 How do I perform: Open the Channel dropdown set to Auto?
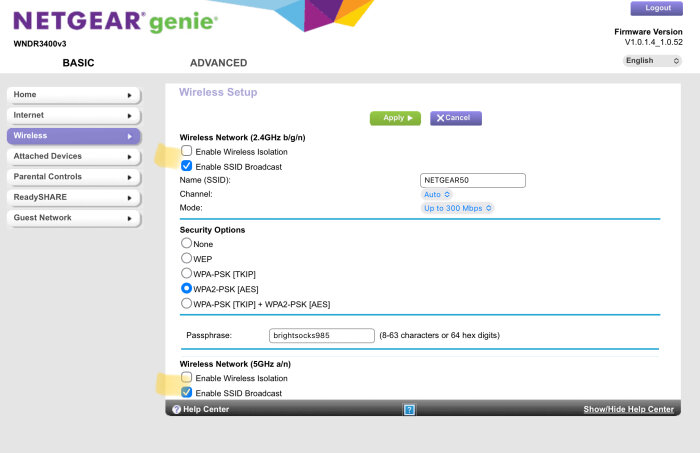click(437, 194)
